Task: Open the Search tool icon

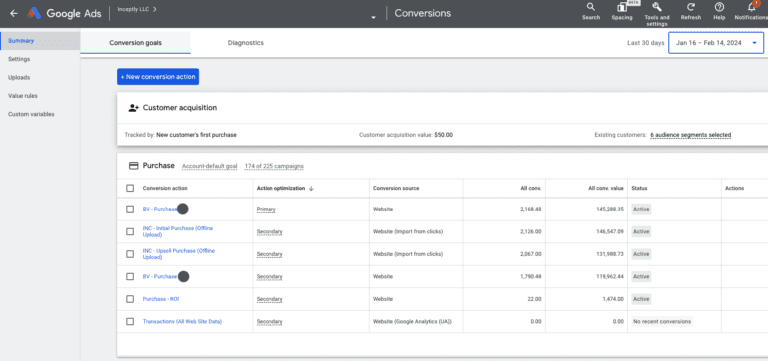Action: click(x=591, y=7)
